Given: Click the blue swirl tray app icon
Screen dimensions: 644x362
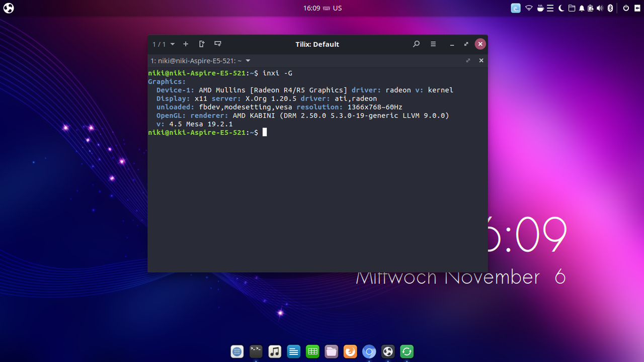Looking at the screenshot, I should 516,8.
